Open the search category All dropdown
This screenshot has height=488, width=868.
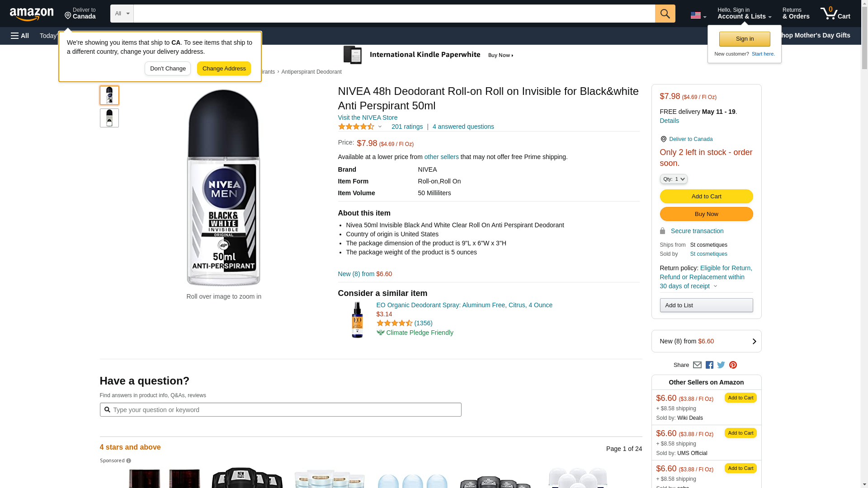tap(122, 14)
